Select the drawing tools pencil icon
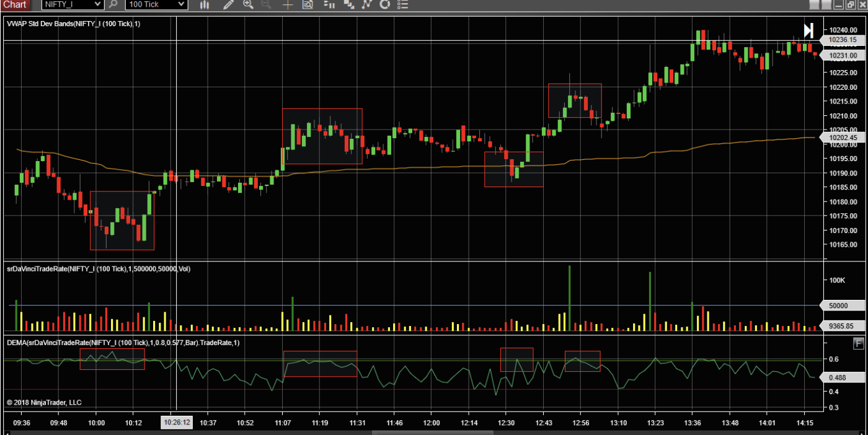Viewport: 868px width, 435px height. pos(228,4)
